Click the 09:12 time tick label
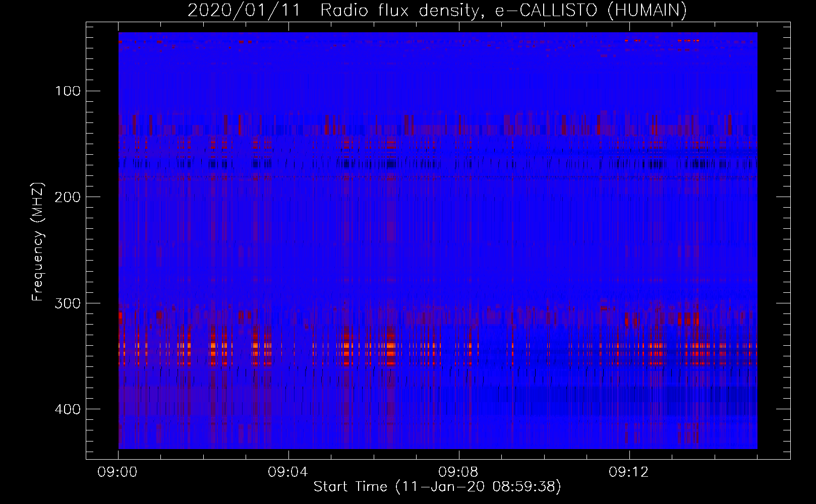Viewport: 816px width, 504px height. tap(629, 472)
